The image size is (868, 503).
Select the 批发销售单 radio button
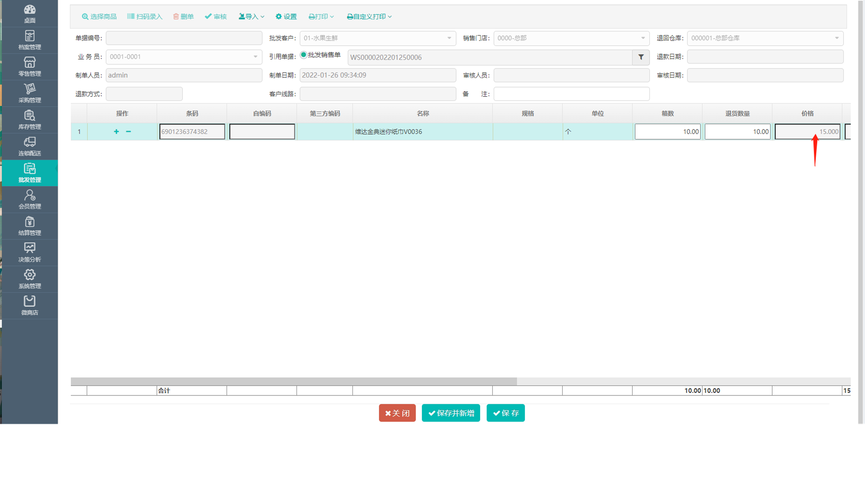tap(303, 55)
